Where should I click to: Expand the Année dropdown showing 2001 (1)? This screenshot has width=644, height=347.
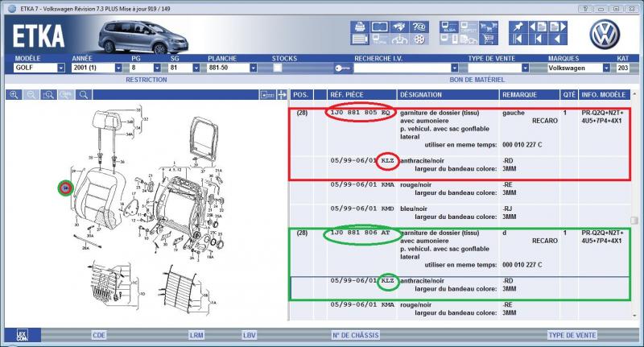coord(118,68)
